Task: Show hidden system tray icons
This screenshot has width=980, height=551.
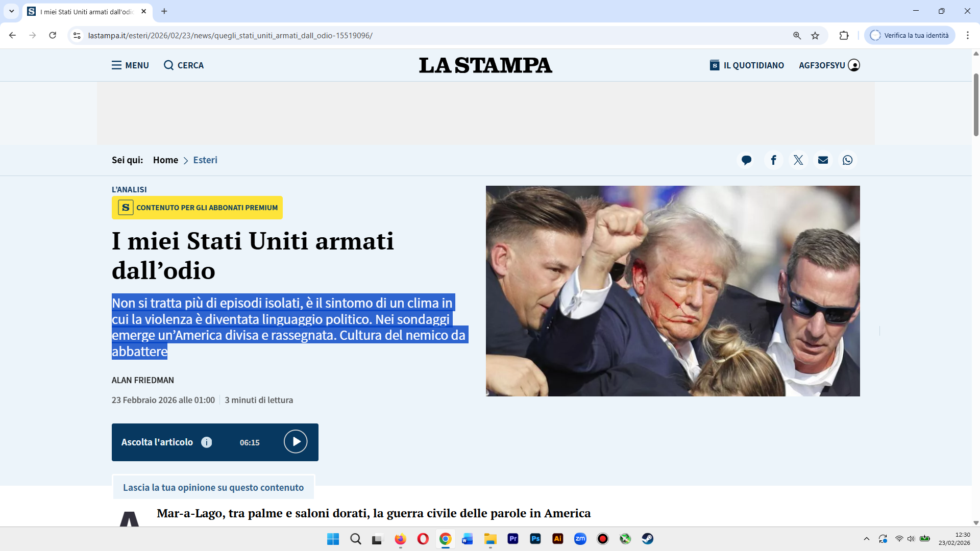Action: 866,539
